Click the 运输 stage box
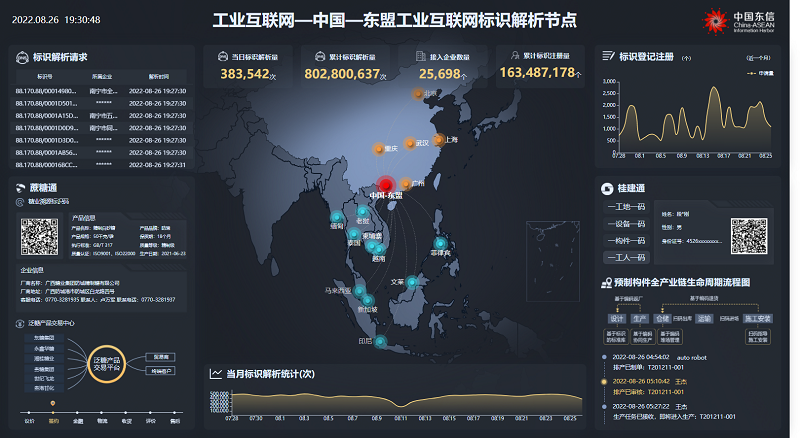This screenshot has height=438, width=800. (704, 319)
